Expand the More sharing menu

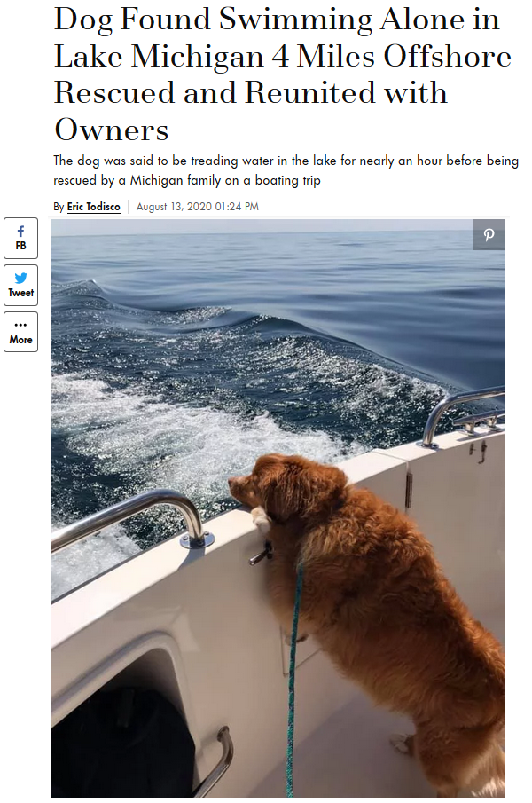tap(20, 332)
